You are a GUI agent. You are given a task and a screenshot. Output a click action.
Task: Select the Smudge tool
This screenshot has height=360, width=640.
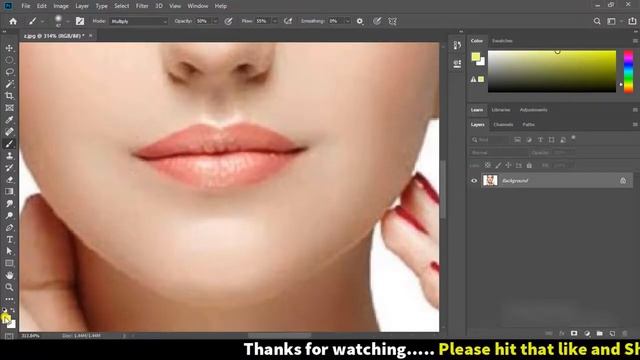point(9,203)
